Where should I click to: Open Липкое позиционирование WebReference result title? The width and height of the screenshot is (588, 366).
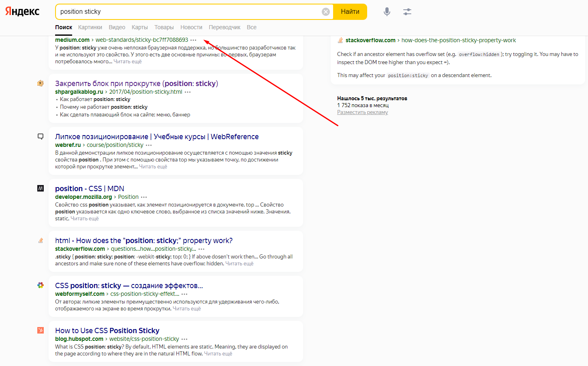[x=157, y=137]
